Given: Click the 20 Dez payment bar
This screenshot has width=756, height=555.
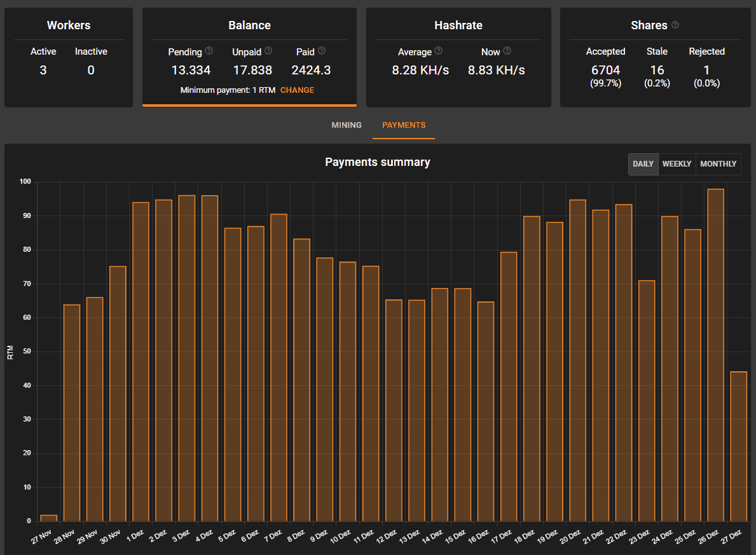Looking at the screenshot, I should point(577,360).
